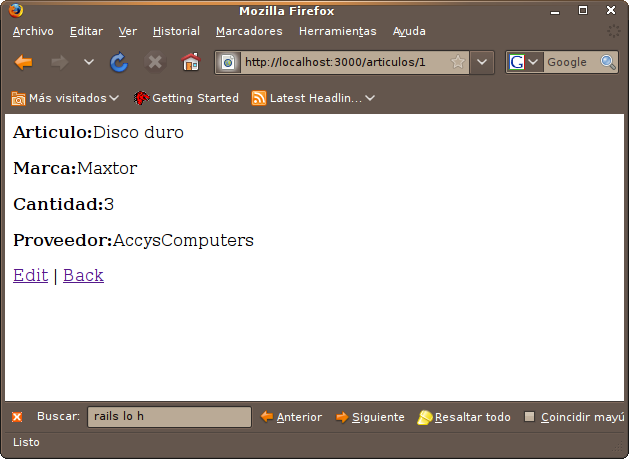Go to the Home page
Image resolution: width=629 pixels, height=459 pixels.
tap(190, 62)
